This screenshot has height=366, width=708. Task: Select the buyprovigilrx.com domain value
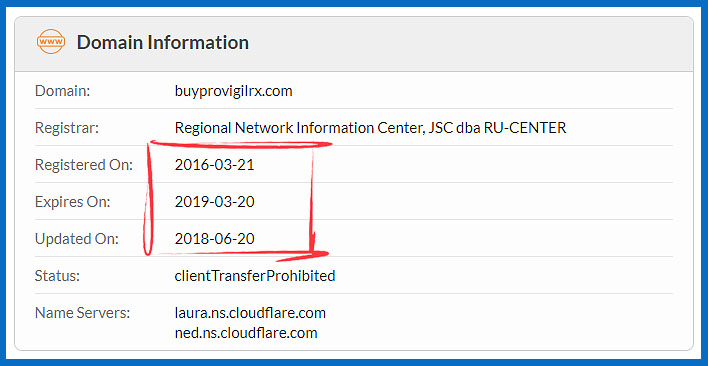tap(233, 91)
